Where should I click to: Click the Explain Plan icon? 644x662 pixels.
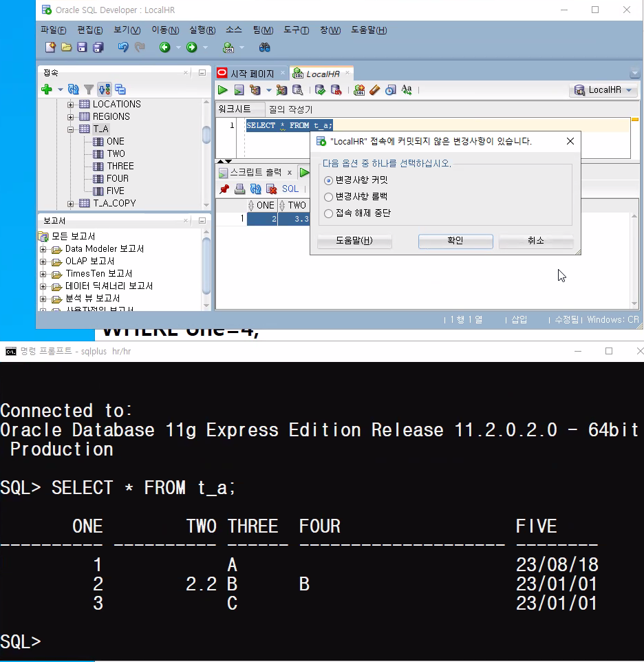[255, 90]
